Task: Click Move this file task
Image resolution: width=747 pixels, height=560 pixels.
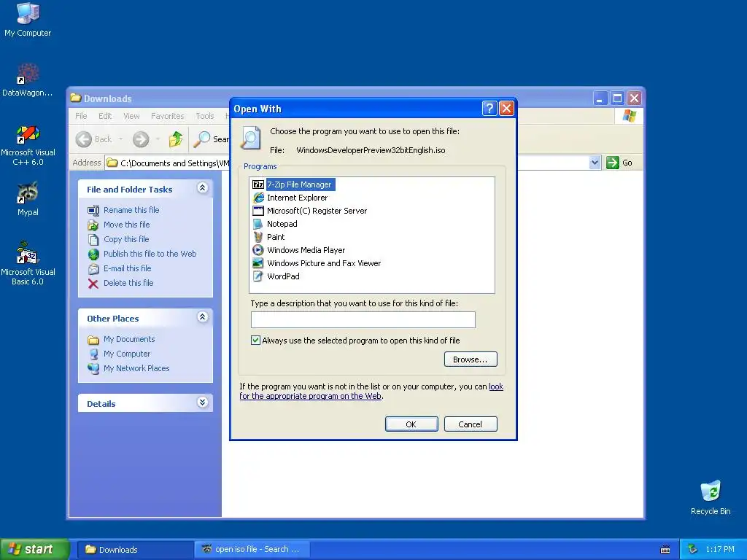Action: (127, 225)
